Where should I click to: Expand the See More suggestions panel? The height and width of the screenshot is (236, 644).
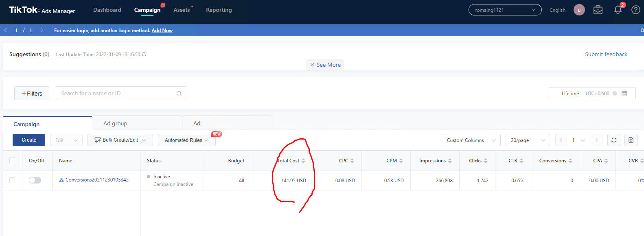coord(325,65)
